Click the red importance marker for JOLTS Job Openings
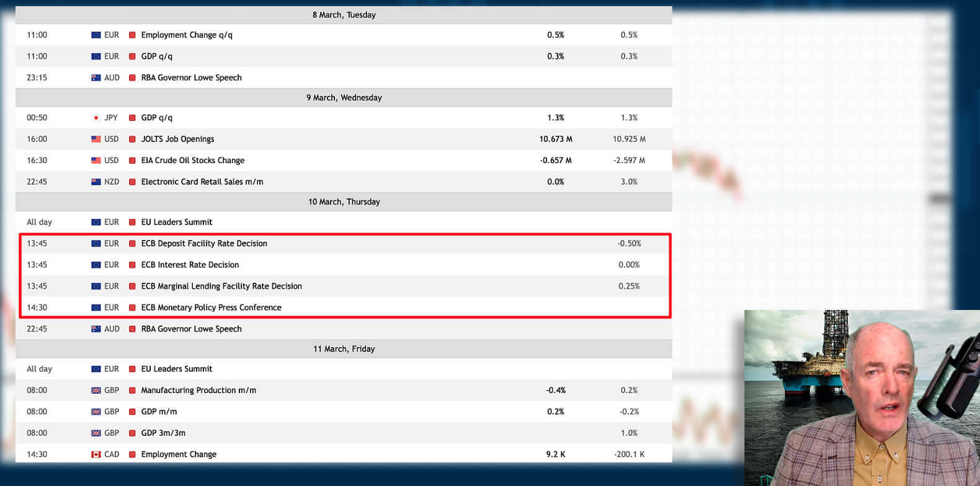The height and width of the screenshot is (486, 980). coord(132,139)
